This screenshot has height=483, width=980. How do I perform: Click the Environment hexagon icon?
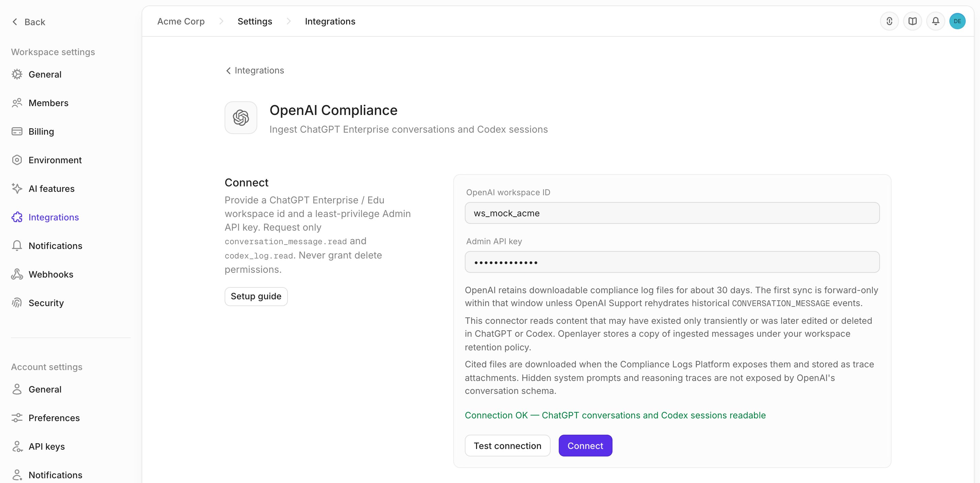[x=17, y=160]
